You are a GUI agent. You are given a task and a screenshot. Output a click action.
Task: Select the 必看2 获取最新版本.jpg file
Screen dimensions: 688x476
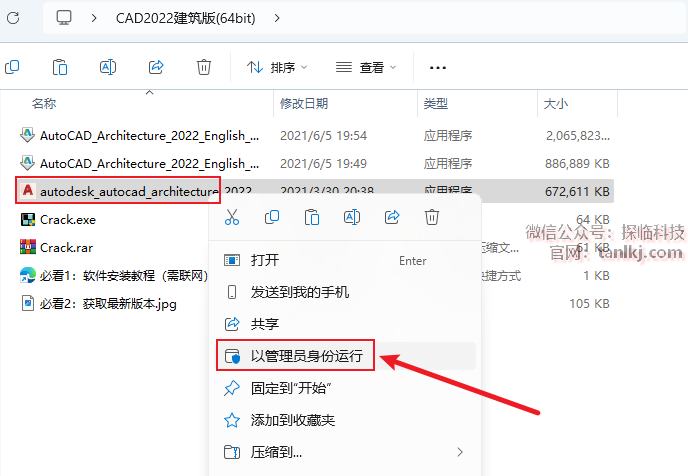108,304
